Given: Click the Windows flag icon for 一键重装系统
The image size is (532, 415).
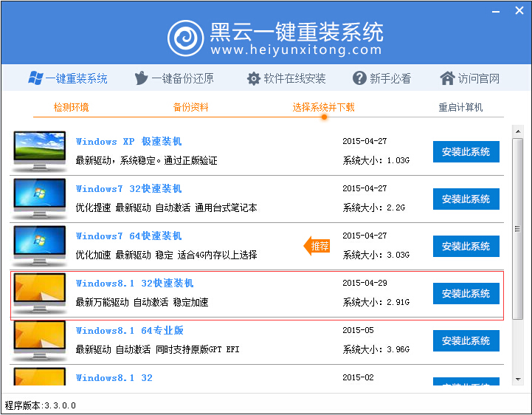Looking at the screenshot, I should pos(35,78).
